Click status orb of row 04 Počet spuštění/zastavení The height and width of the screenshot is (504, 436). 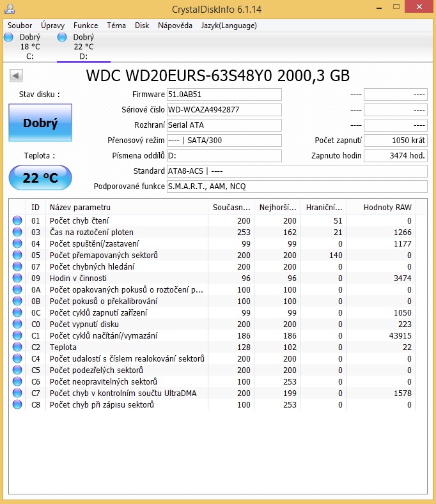click(x=17, y=243)
